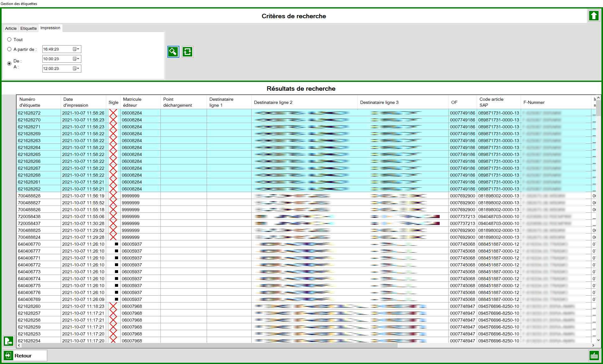Select the Tout radio button
The height and width of the screenshot is (364, 603).
(9, 40)
